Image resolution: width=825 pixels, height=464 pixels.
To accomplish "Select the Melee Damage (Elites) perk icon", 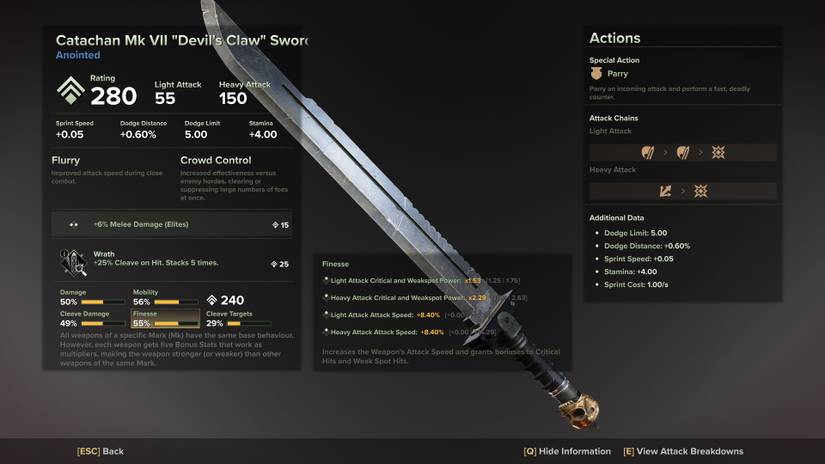I will 74,225.
